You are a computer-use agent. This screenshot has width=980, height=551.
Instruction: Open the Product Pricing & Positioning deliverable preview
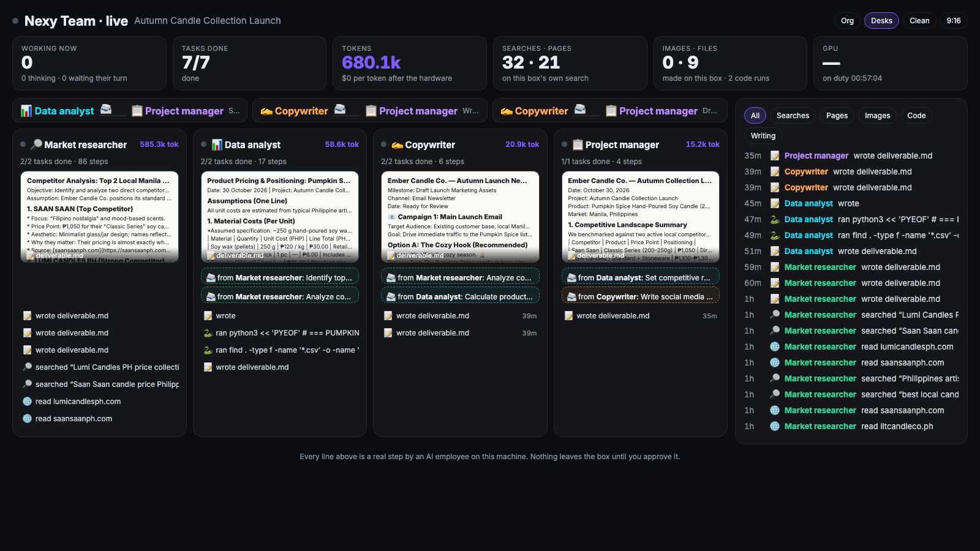pos(280,217)
